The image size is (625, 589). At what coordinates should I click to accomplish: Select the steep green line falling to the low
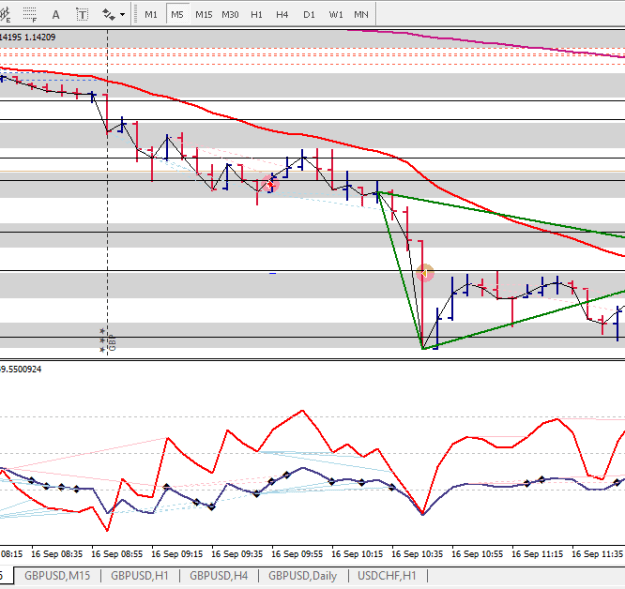(400, 271)
